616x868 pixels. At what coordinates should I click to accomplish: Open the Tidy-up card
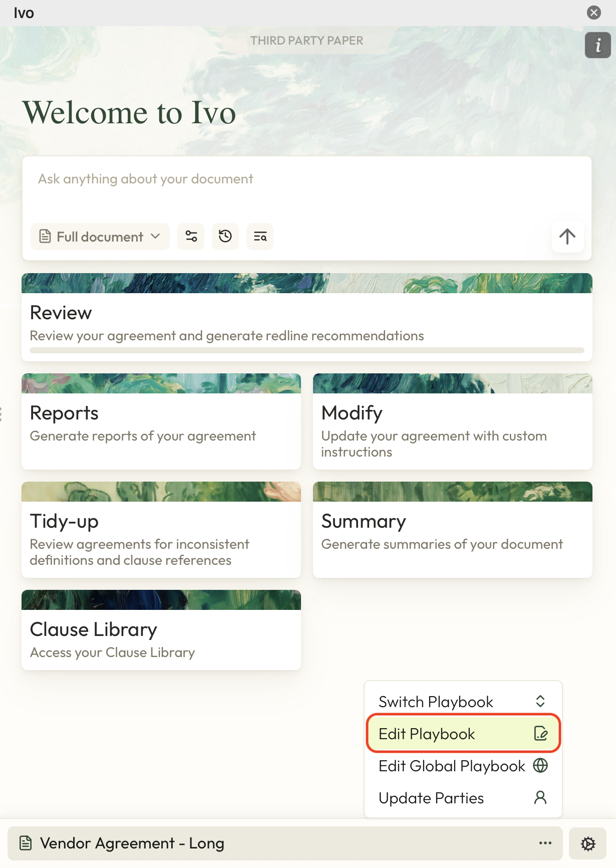[x=161, y=530]
